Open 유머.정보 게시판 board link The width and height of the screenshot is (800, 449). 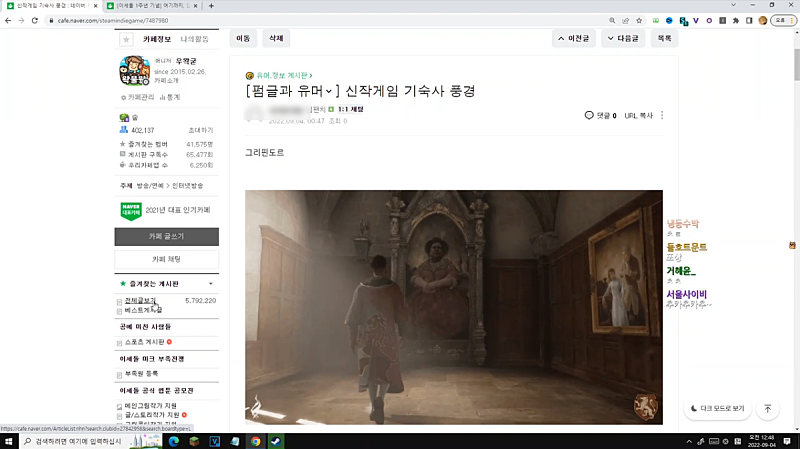[282, 76]
